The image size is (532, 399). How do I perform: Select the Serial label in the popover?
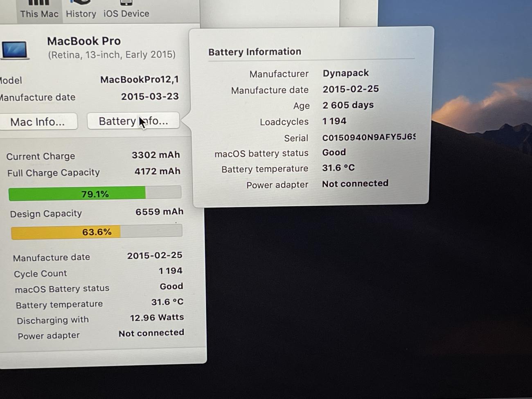(x=296, y=138)
